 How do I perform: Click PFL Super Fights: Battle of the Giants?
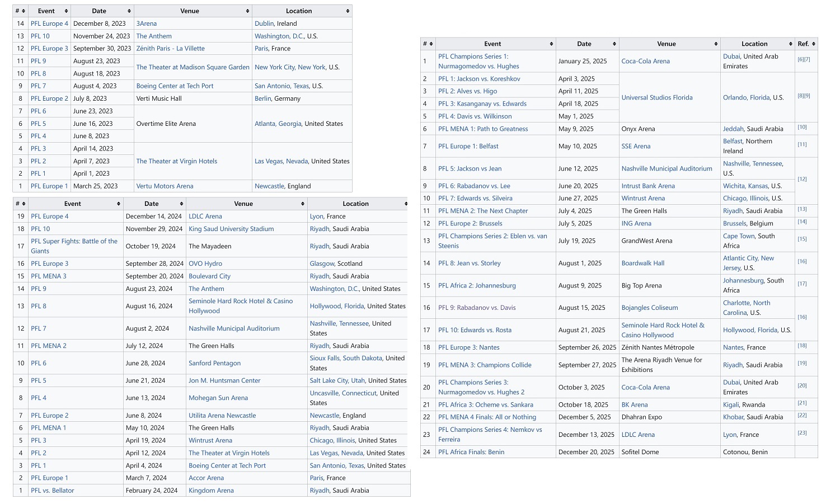coord(74,246)
